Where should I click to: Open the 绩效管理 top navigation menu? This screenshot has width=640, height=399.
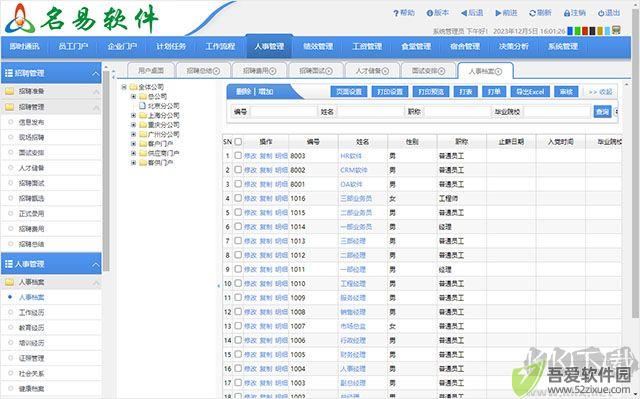pyautogui.click(x=318, y=47)
